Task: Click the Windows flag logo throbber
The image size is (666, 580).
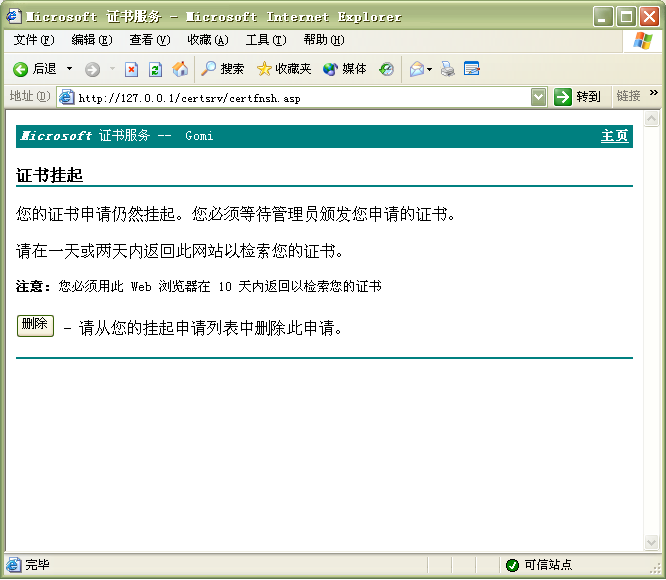Action: coord(643,41)
